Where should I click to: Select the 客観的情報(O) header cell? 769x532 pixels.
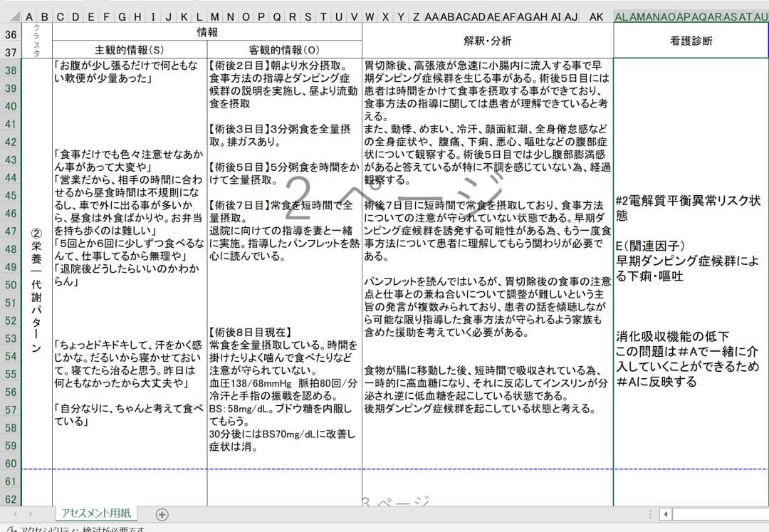[284, 50]
